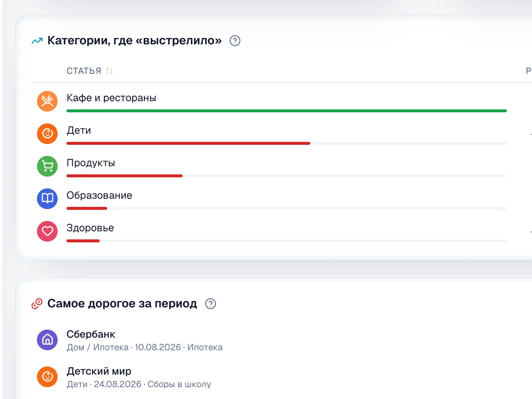Click the Сбербанк purple house icon
Image resolution: width=532 pixels, height=399 pixels.
[x=47, y=340]
